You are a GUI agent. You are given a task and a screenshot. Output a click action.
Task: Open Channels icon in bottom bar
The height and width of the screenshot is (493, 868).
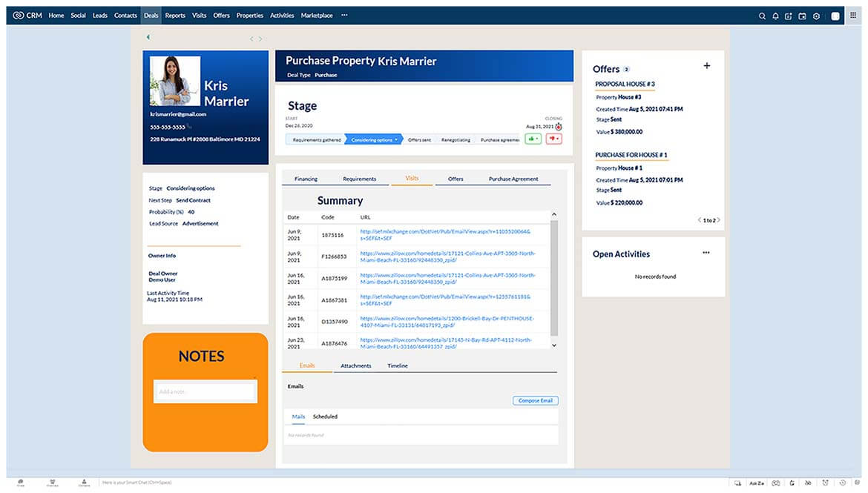53,483
